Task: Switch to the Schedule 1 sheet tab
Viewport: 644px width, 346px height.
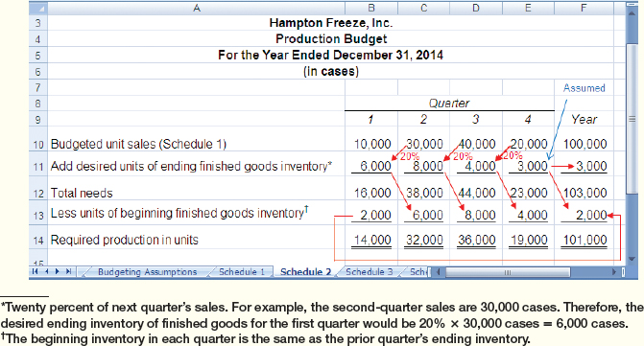Action: coord(242,272)
